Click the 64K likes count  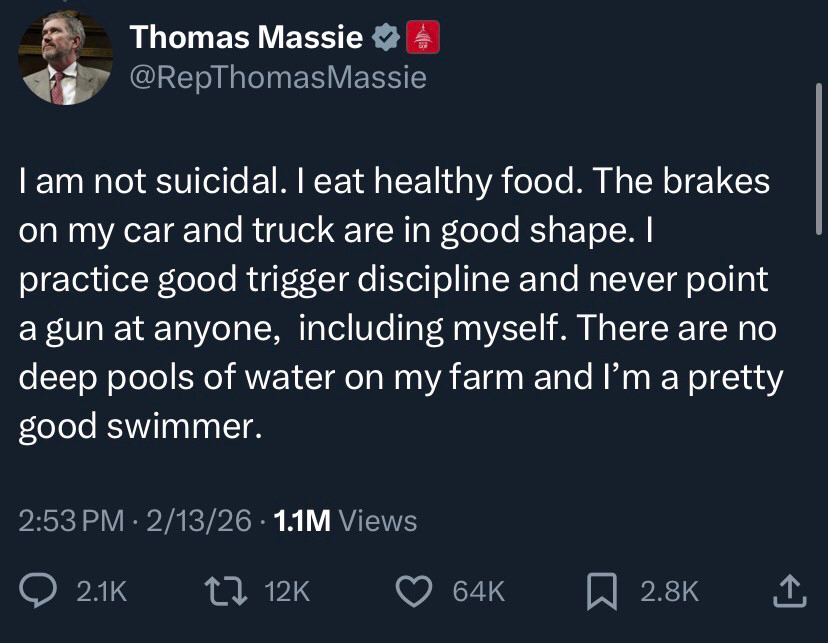click(479, 593)
